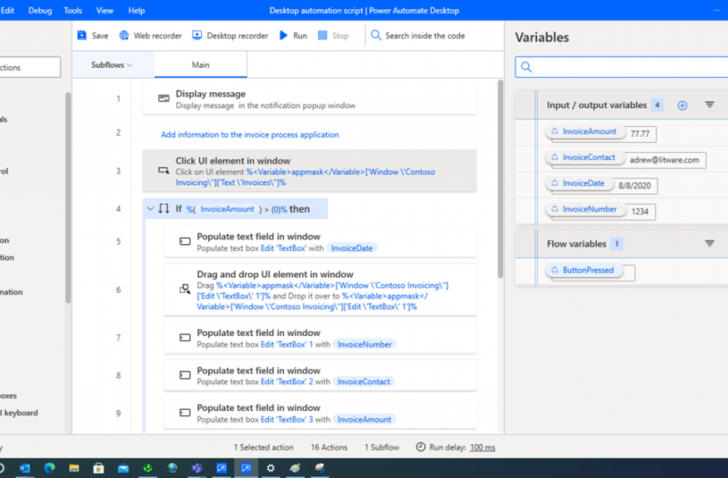Viewport: 728px width, 478px height.
Task: Run the flow with the play icon
Action: pyautogui.click(x=283, y=36)
